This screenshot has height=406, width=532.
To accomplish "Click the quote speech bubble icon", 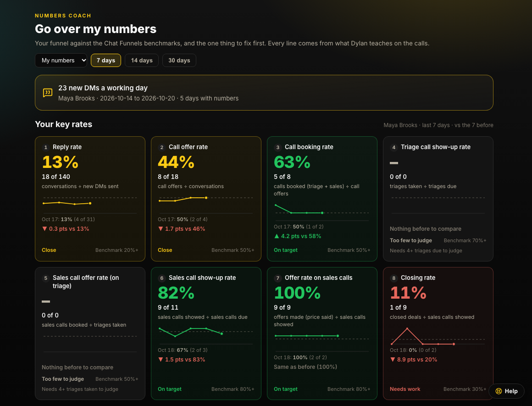I will coord(48,93).
